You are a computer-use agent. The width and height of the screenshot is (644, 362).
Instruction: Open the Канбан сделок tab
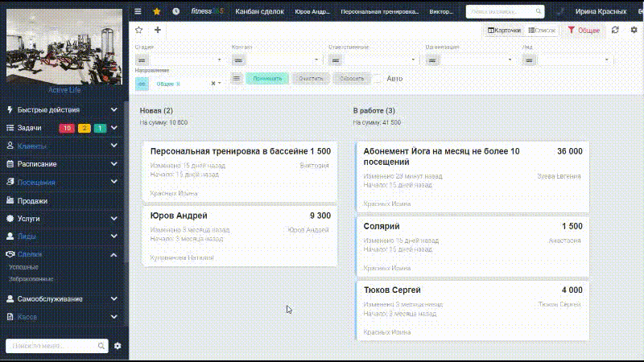pyautogui.click(x=259, y=11)
